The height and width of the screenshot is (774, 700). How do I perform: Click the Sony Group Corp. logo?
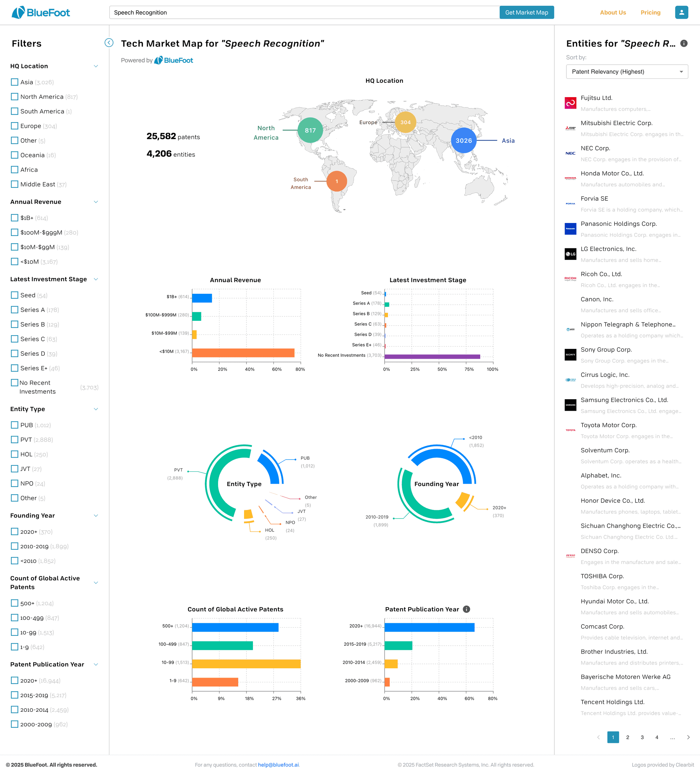570,355
